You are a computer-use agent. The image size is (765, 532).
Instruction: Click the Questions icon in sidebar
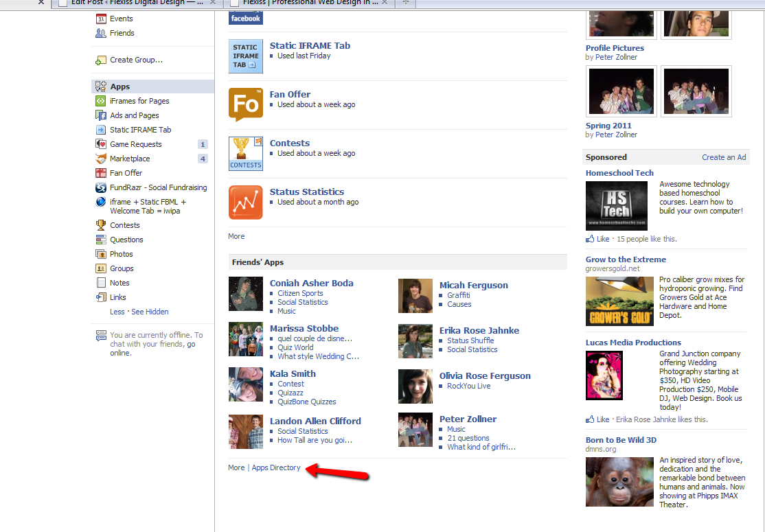[x=101, y=240]
